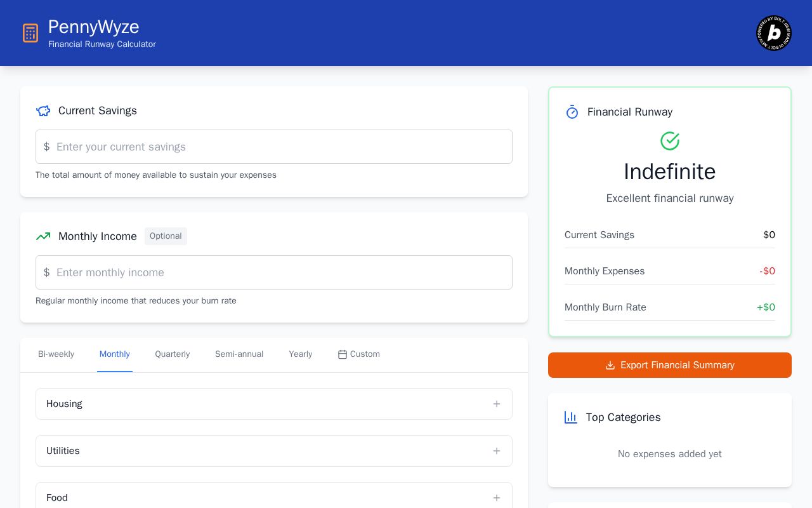
Task: Open the Bolt badge icon in header
Action: click(x=774, y=33)
